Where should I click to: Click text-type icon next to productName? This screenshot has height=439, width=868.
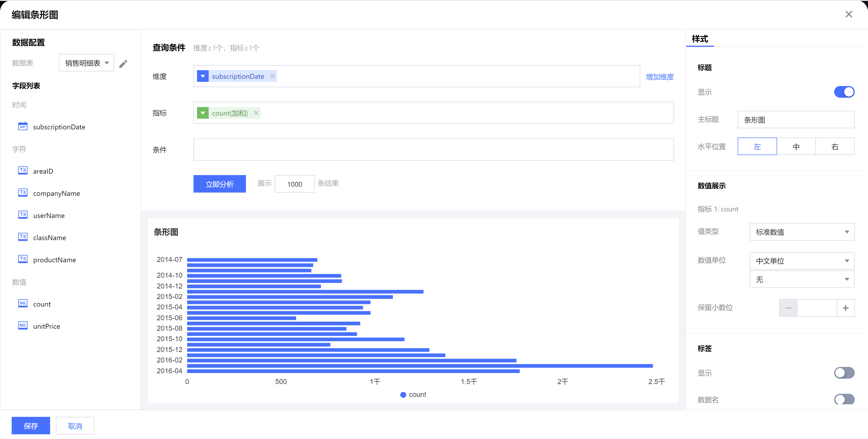click(x=23, y=259)
